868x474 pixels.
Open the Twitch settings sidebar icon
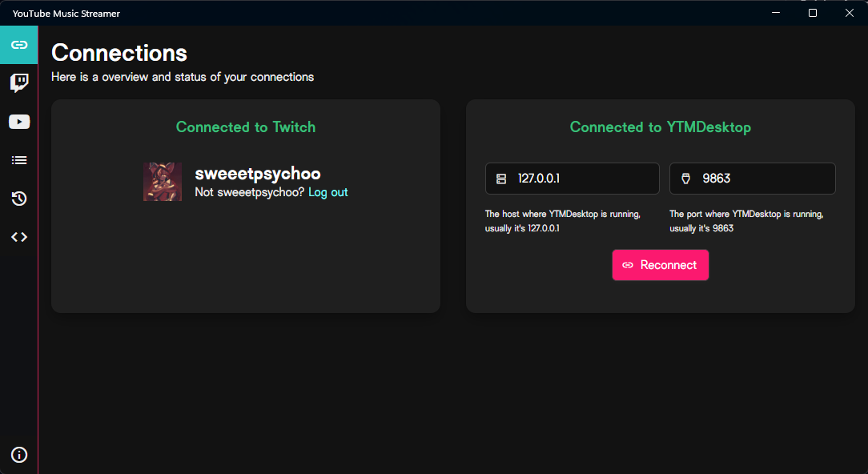click(x=19, y=83)
